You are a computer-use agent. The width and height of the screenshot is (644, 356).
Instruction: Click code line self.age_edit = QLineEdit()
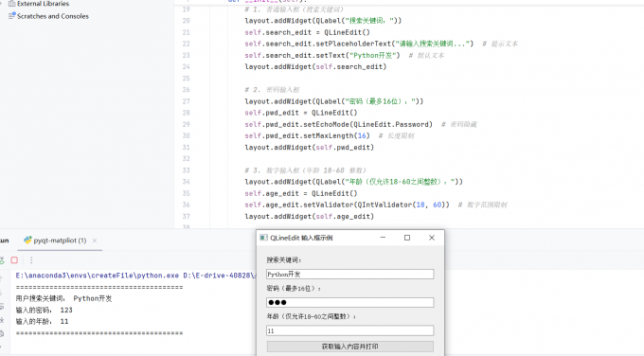pos(301,193)
